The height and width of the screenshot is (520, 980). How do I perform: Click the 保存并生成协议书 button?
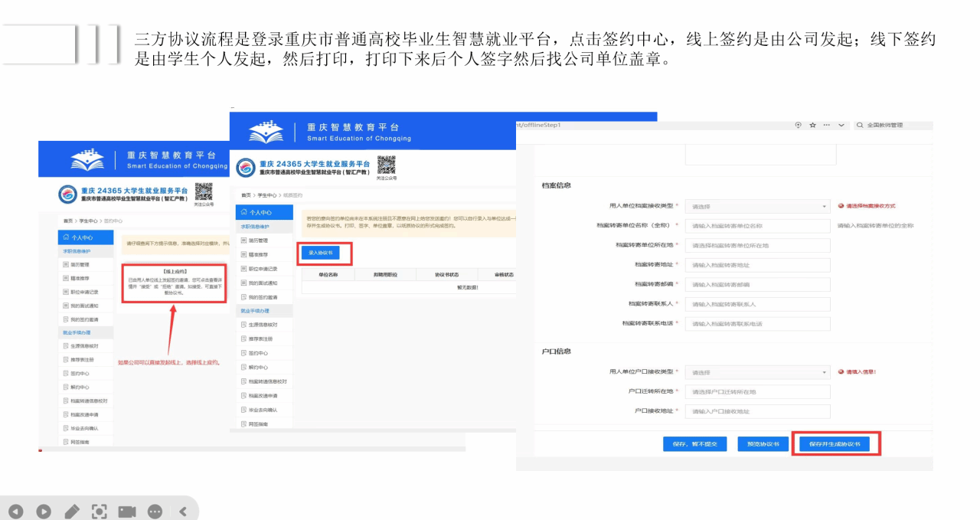[835, 443]
